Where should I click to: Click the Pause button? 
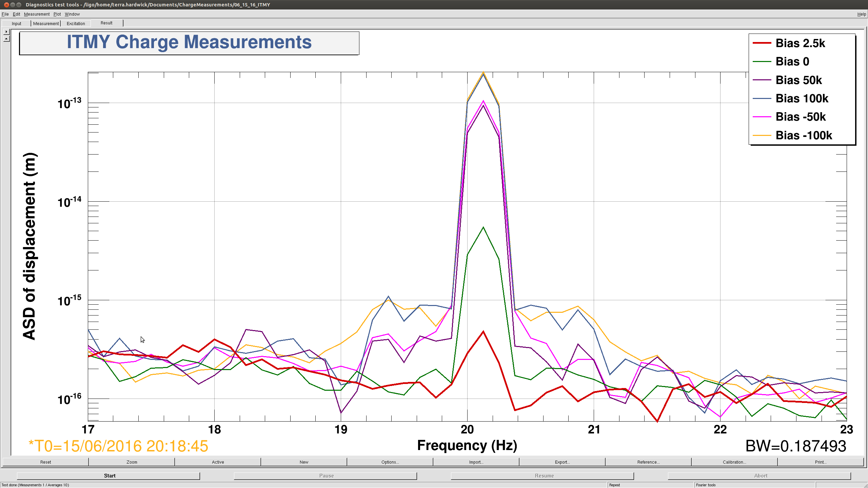325,476
